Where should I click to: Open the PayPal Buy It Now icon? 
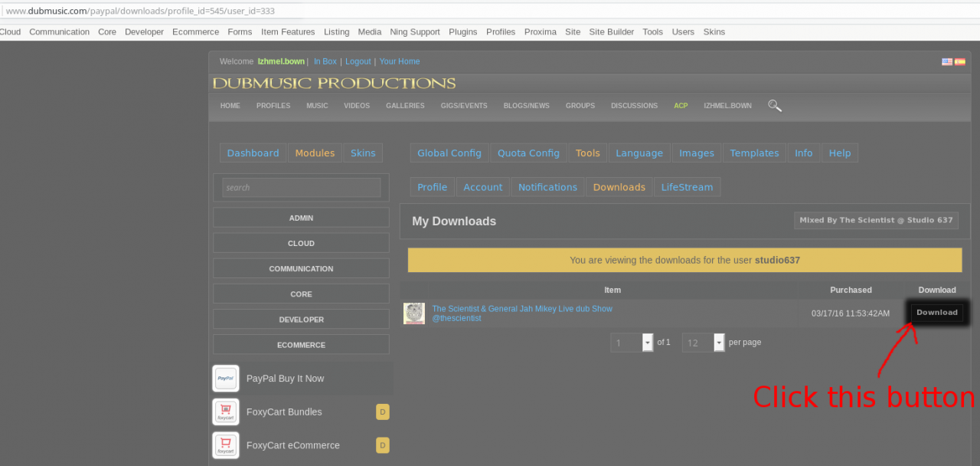pos(226,379)
